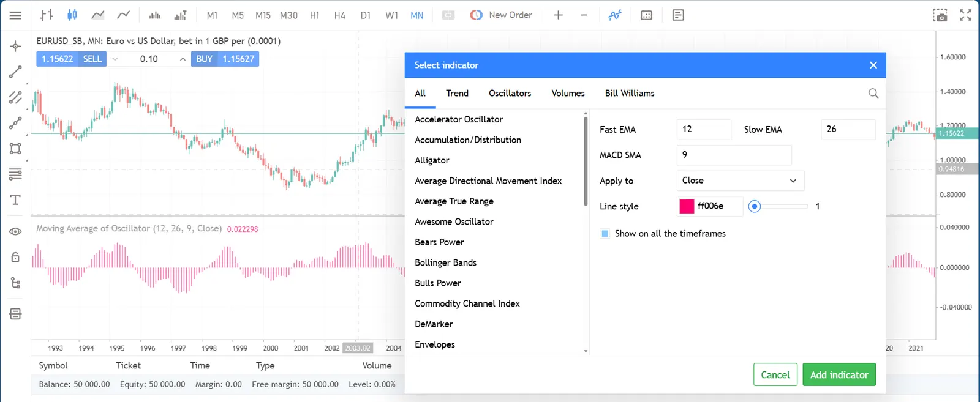Expand the volume dropdown arrow beside SELL
This screenshot has height=402, width=980.
115,59
